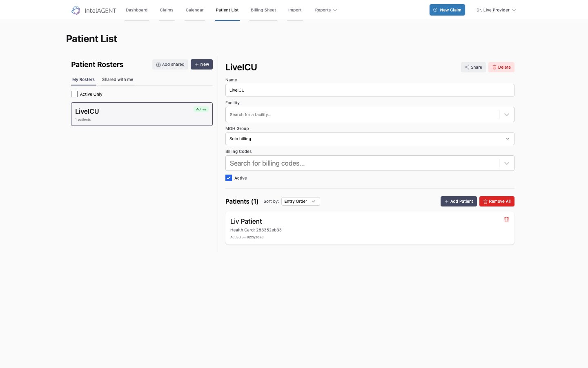
Task: Click the Add shared button
Action: click(170, 64)
